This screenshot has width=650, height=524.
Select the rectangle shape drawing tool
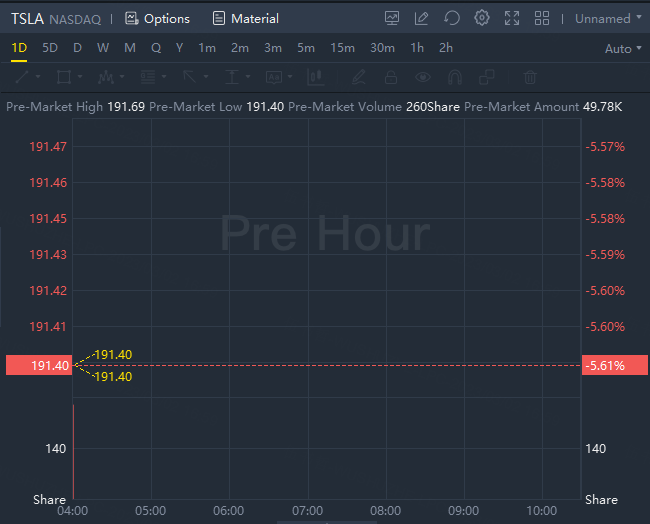63,77
